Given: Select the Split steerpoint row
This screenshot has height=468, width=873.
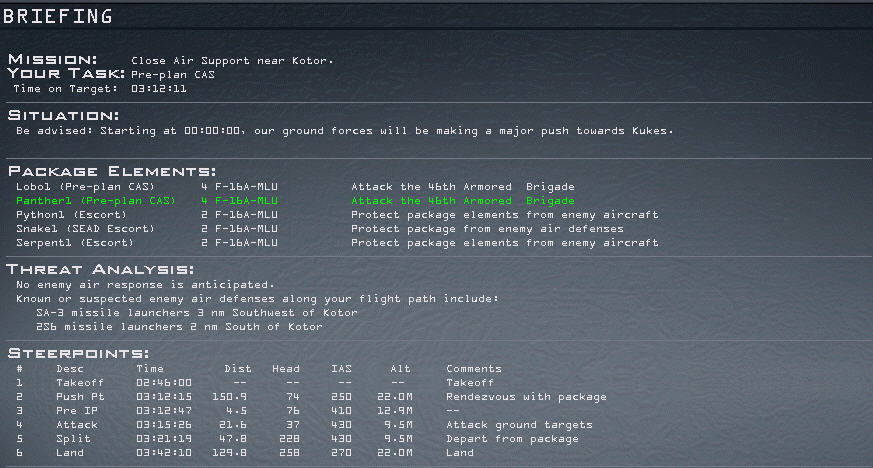Looking at the screenshot, I should point(72,439).
